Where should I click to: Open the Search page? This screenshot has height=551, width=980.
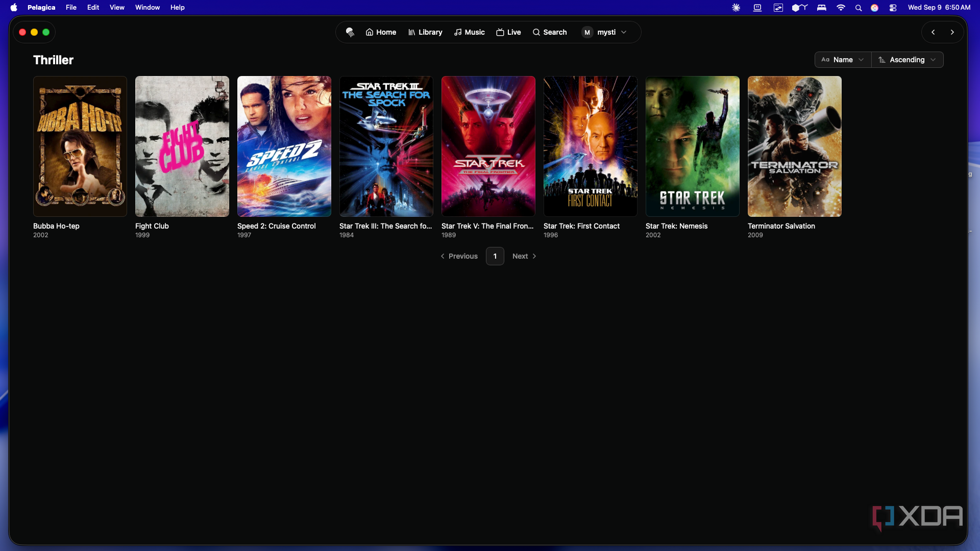click(x=550, y=32)
